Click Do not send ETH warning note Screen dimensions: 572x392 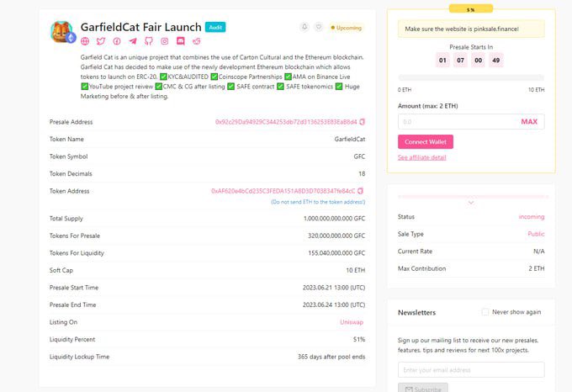[x=318, y=202]
